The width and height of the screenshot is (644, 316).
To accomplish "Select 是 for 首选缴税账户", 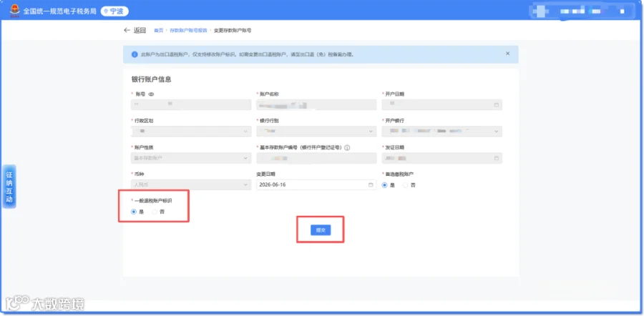I will [x=385, y=185].
